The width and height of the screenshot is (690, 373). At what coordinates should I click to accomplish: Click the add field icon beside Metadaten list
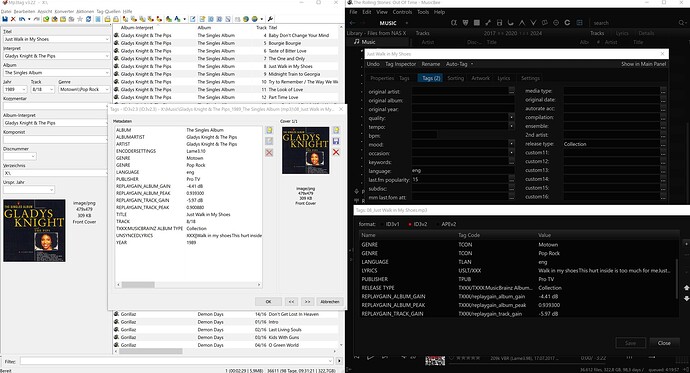(269, 130)
